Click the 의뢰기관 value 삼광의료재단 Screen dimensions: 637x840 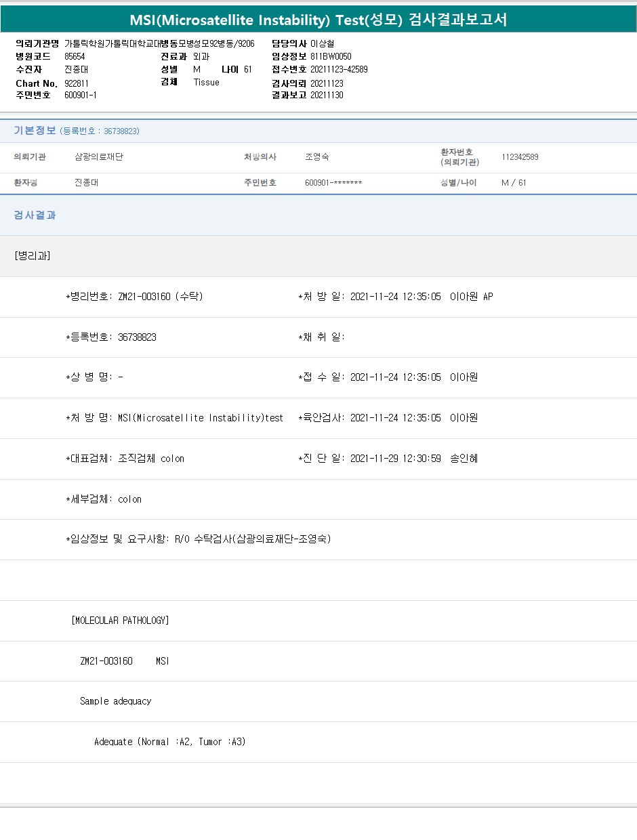99,157
